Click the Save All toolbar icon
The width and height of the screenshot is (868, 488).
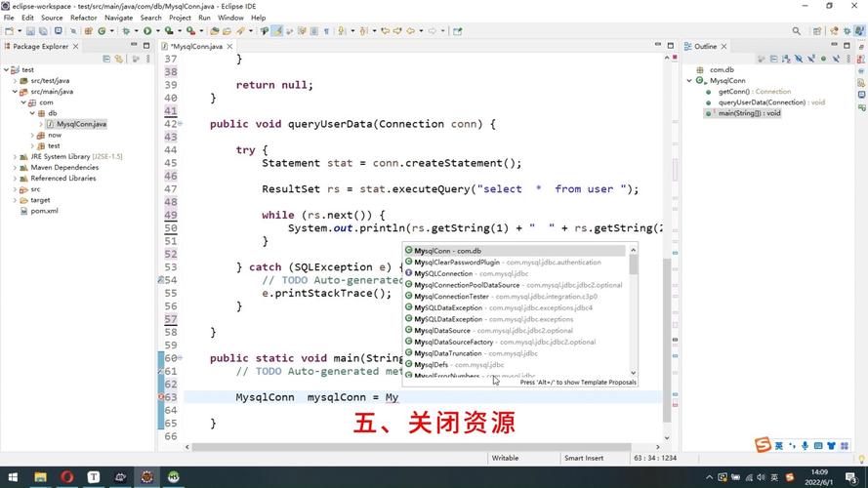tap(43, 31)
